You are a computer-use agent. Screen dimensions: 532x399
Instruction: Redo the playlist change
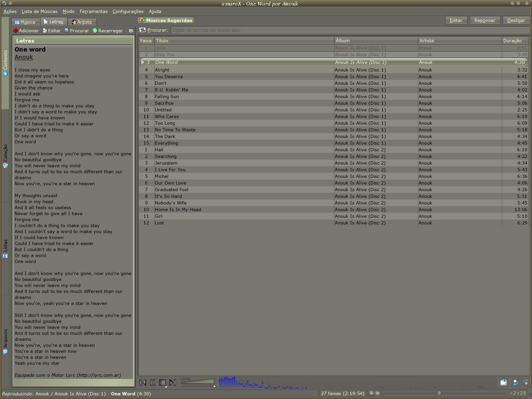[526, 382]
